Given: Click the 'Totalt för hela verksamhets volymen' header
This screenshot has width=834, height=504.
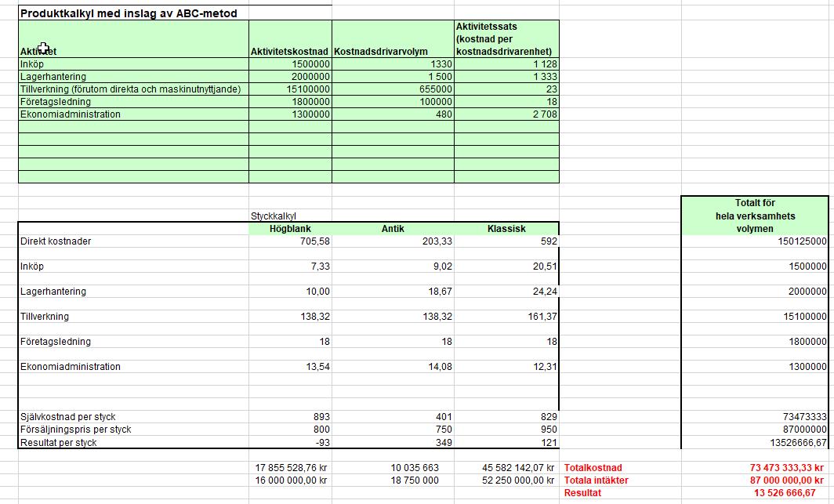Looking at the screenshot, I should (754, 216).
